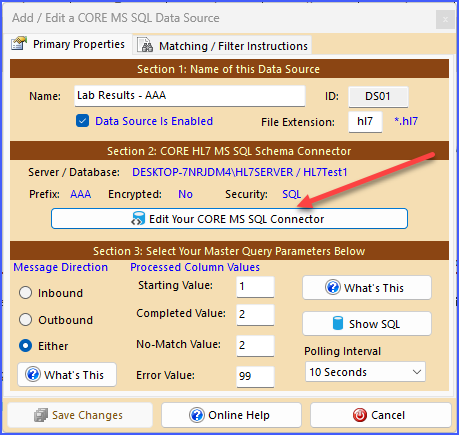Click the No-Match Value field
459x435 pixels.
point(255,346)
